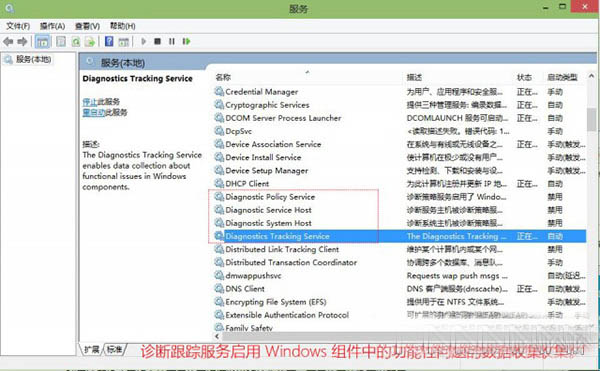Click the Stop service square icon
Image resolution: width=600 pixels, height=371 pixels.
[x=157, y=41]
